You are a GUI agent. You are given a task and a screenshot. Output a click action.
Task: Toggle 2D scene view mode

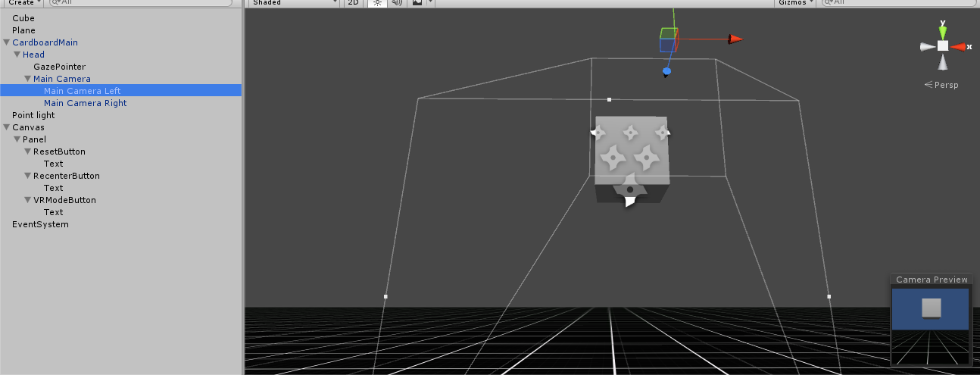coord(353,2)
